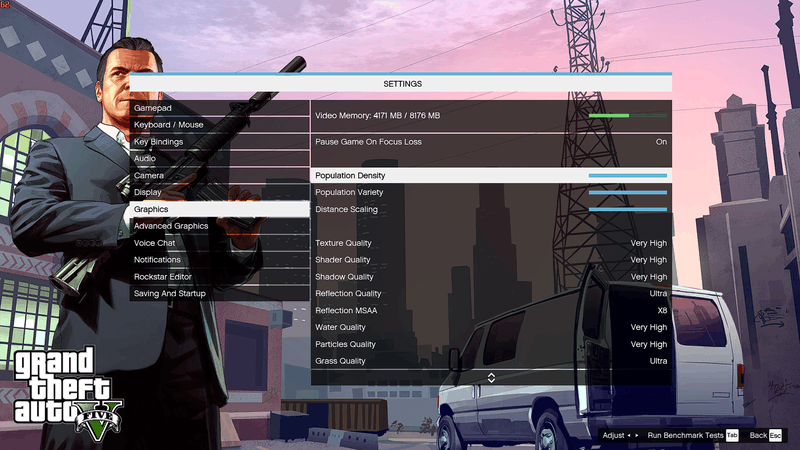
Task: Open Saving And Startup settings
Action: pos(219,293)
